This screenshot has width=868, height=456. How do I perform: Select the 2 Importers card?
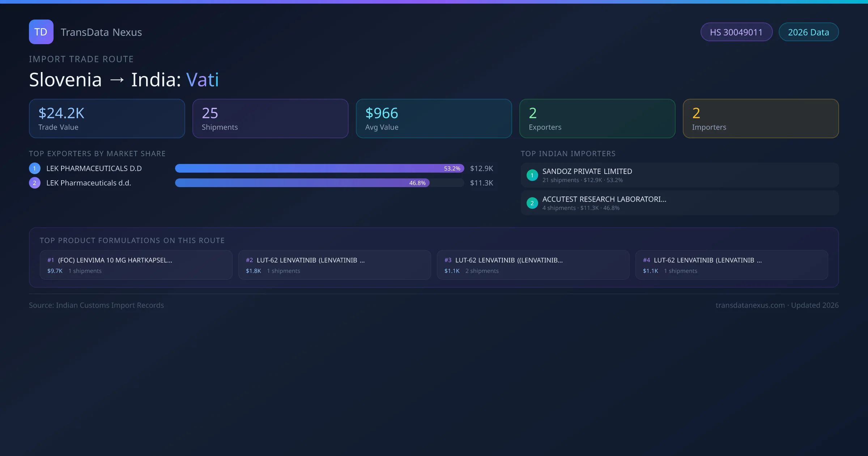tap(761, 118)
